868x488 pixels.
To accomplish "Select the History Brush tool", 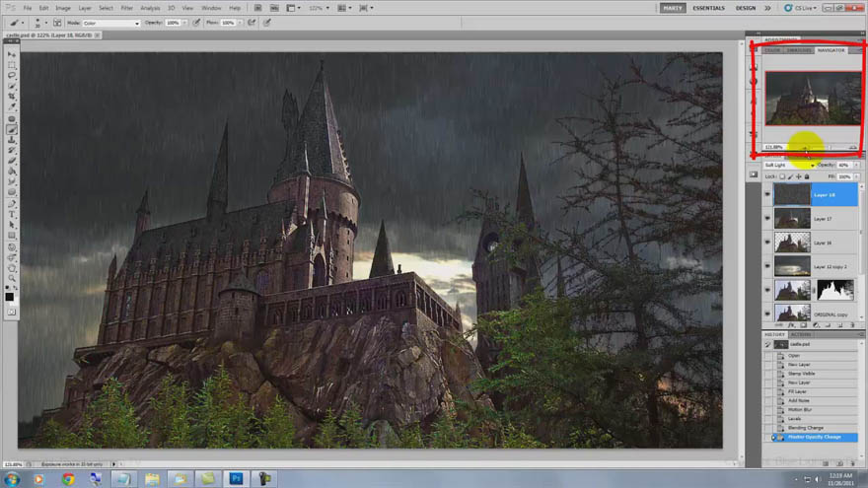I will (x=12, y=151).
